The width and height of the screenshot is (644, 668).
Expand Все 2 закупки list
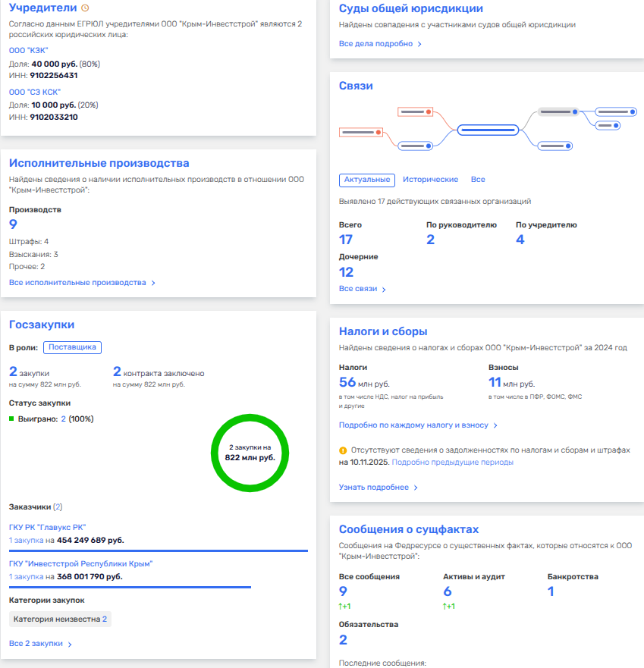click(40, 644)
